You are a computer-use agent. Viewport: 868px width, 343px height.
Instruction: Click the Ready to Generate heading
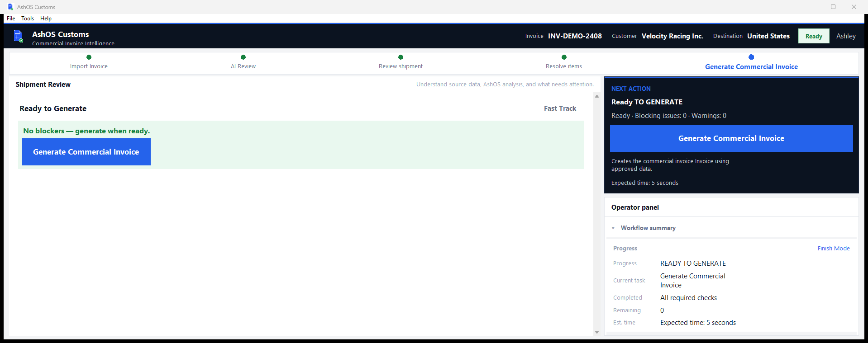click(53, 108)
